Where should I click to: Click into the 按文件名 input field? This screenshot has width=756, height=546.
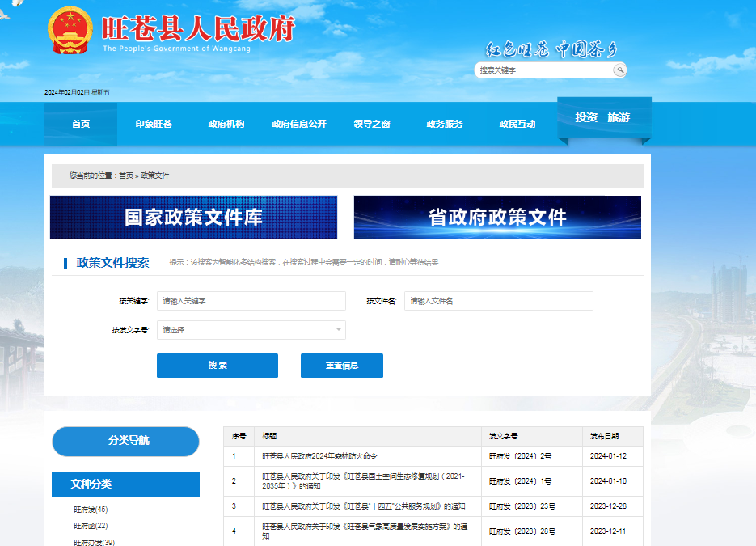tap(498, 301)
